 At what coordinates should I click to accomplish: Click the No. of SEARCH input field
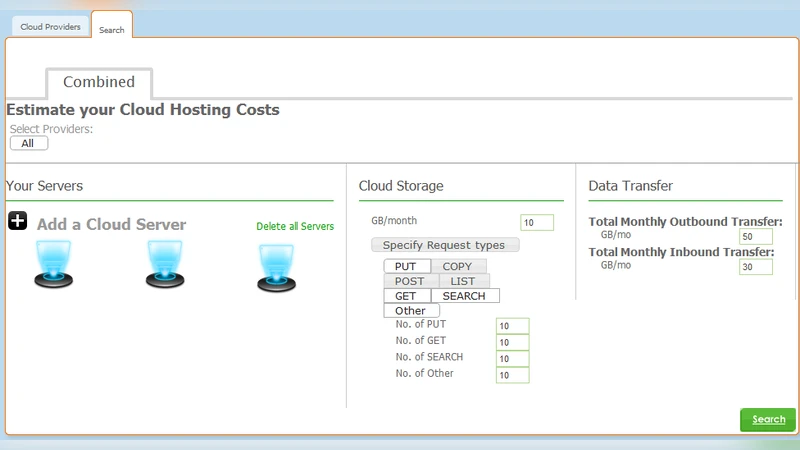click(512, 358)
